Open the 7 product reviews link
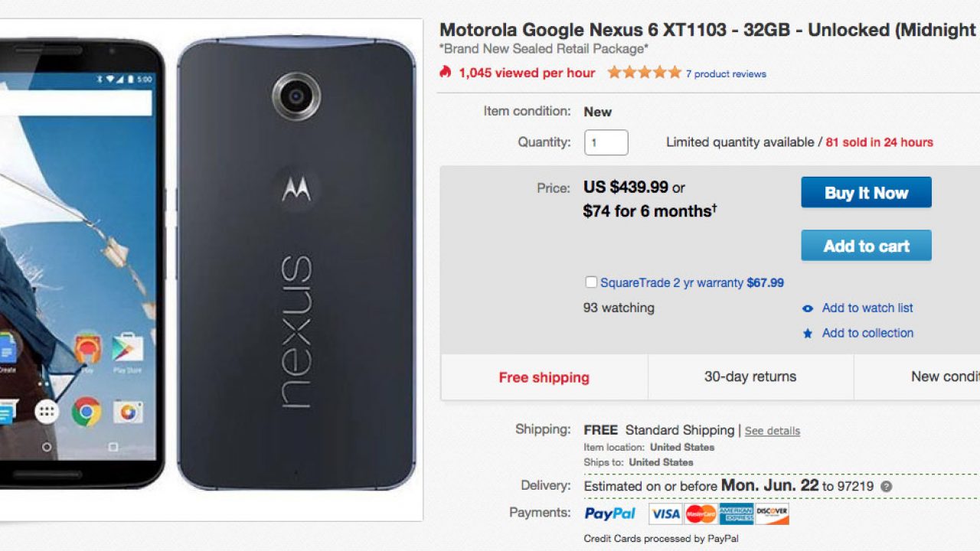Image resolution: width=980 pixels, height=551 pixels. coord(726,74)
